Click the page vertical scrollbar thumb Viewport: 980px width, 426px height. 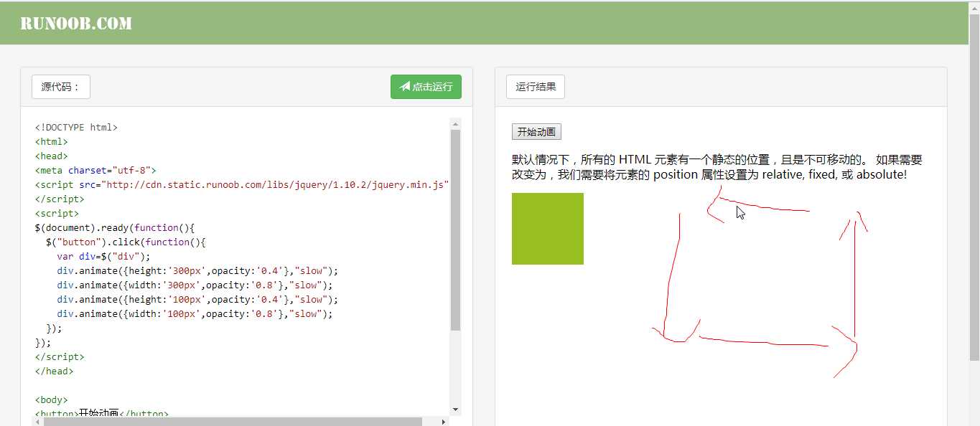[x=974, y=186]
